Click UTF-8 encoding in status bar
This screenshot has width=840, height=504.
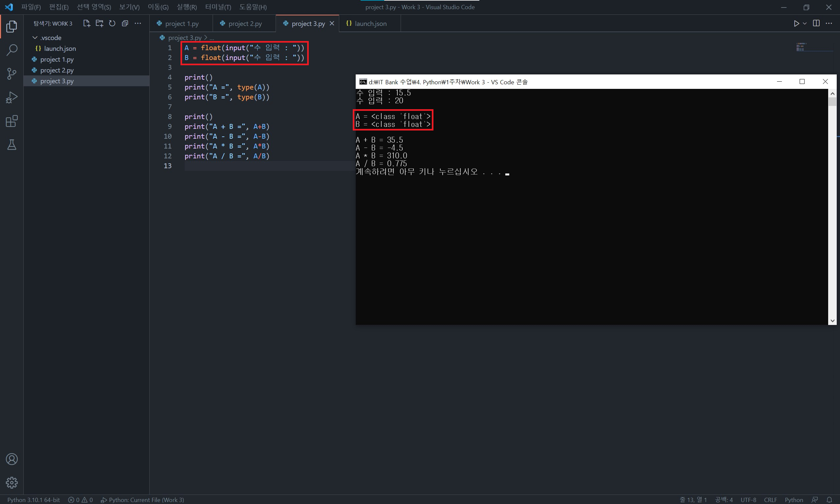pyautogui.click(x=748, y=500)
